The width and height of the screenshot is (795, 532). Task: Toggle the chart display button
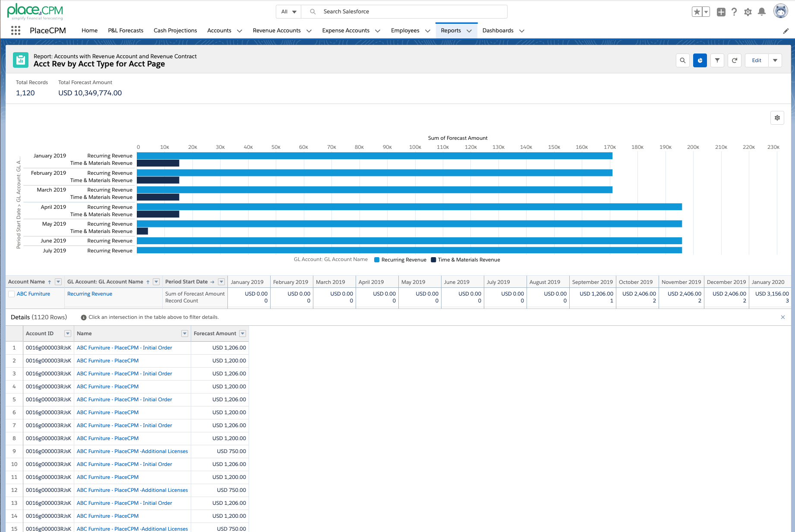[x=700, y=60]
